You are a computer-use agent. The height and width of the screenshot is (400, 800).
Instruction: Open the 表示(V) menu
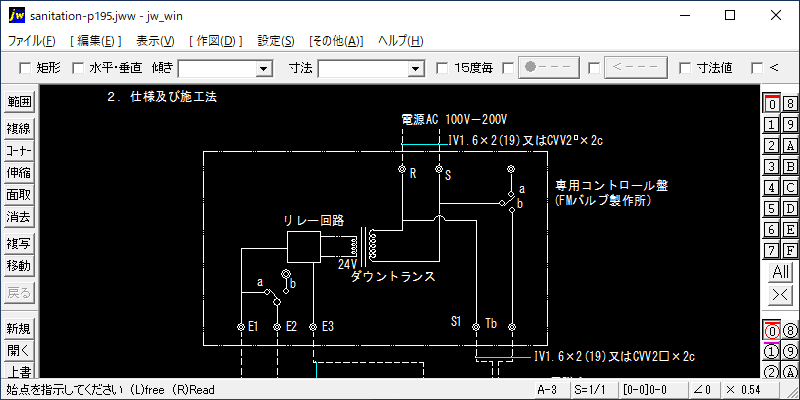point(155,41)
